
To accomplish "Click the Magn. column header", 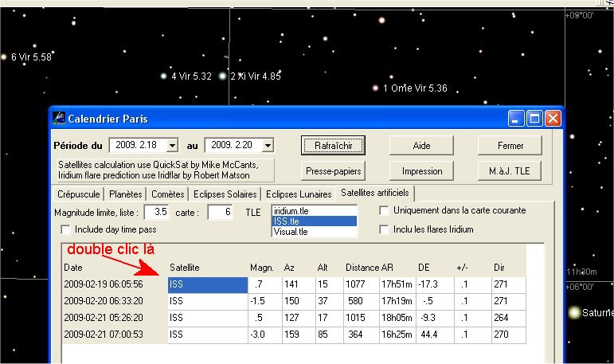I will 261,268.
